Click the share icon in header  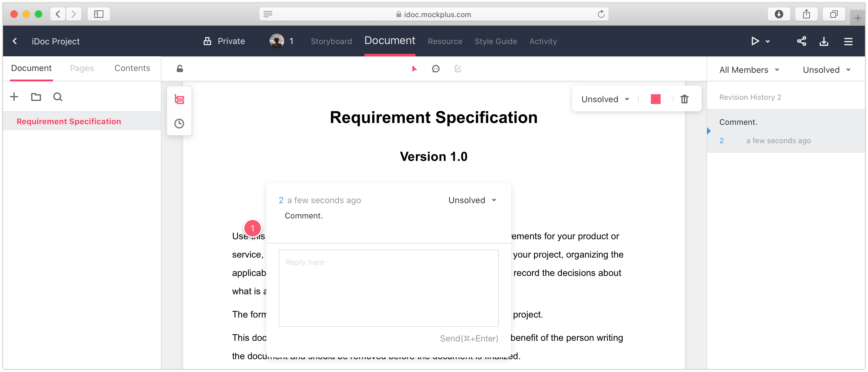(x=802, y=41)
